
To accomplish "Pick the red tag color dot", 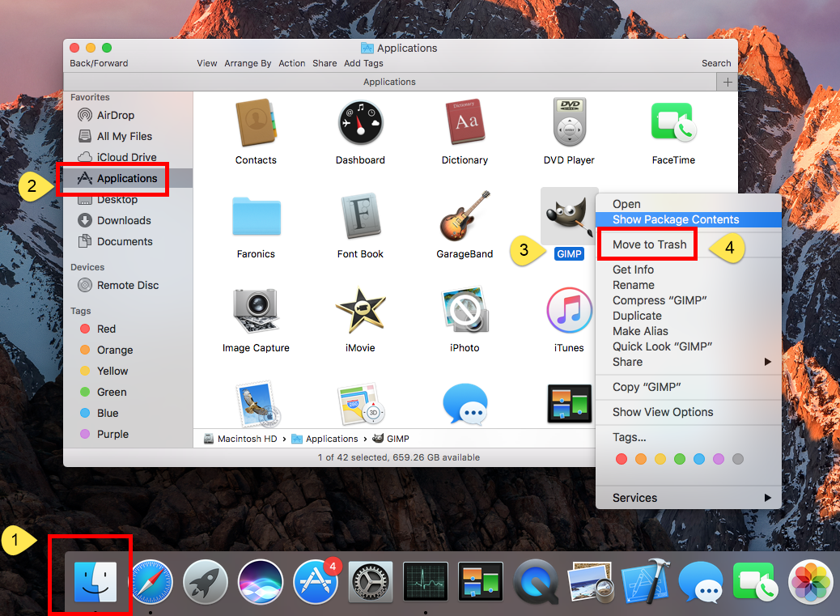I will tap(622, 459).
